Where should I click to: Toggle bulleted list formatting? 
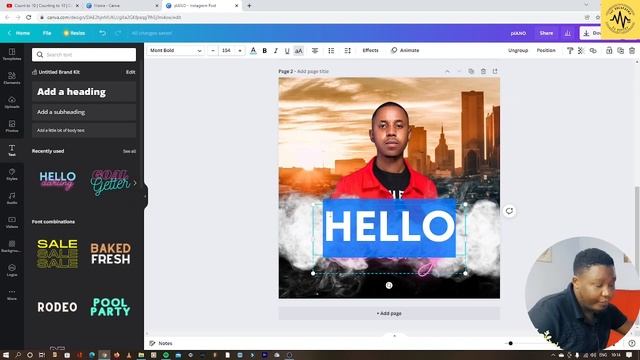[x=331, y=51]
